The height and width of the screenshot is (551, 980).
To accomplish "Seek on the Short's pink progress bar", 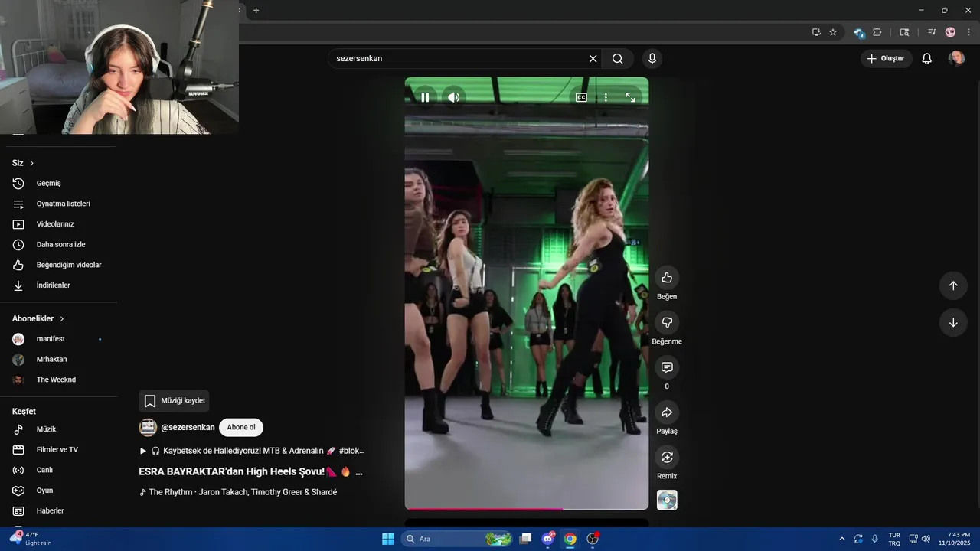I will pos(527,508).
